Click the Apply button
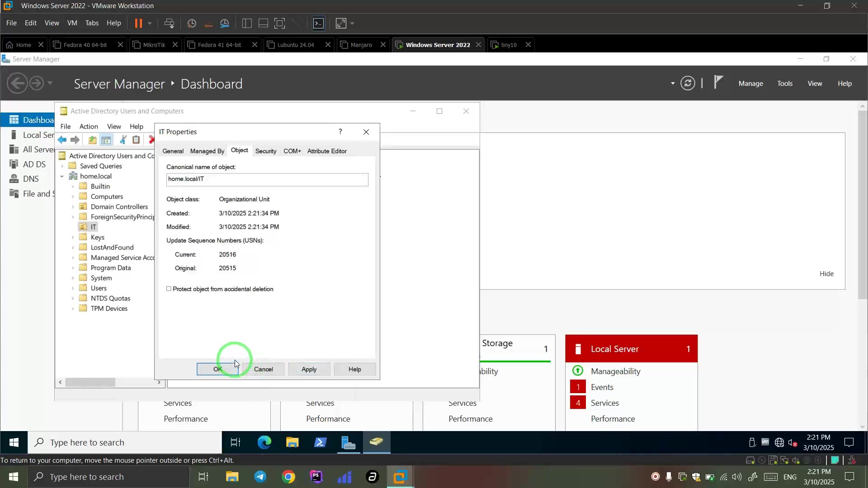The width and height of the screenshot is (868, 488). click(309, 369)
